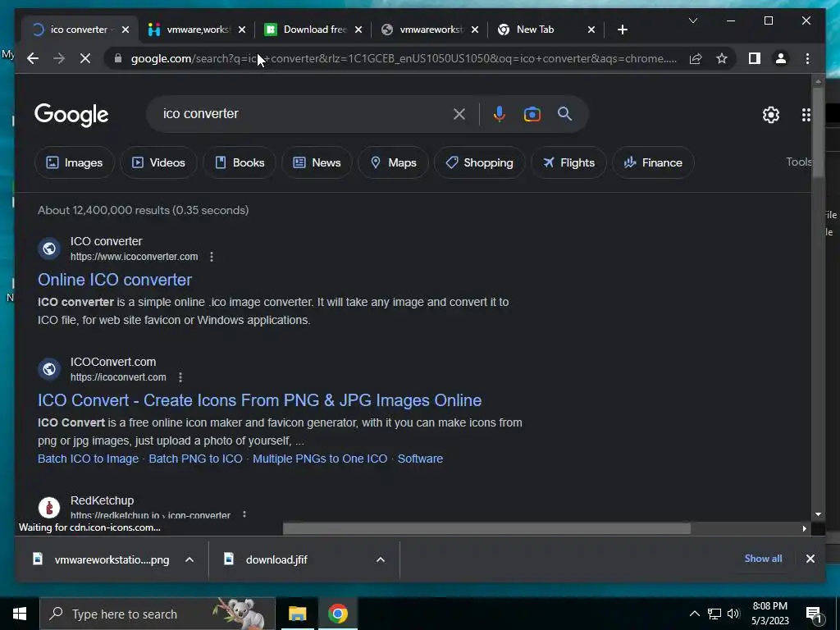Click the share page icon in address bar
This screenshot has height=630, width=840.
pyautogui.click(x=696, y=58)
